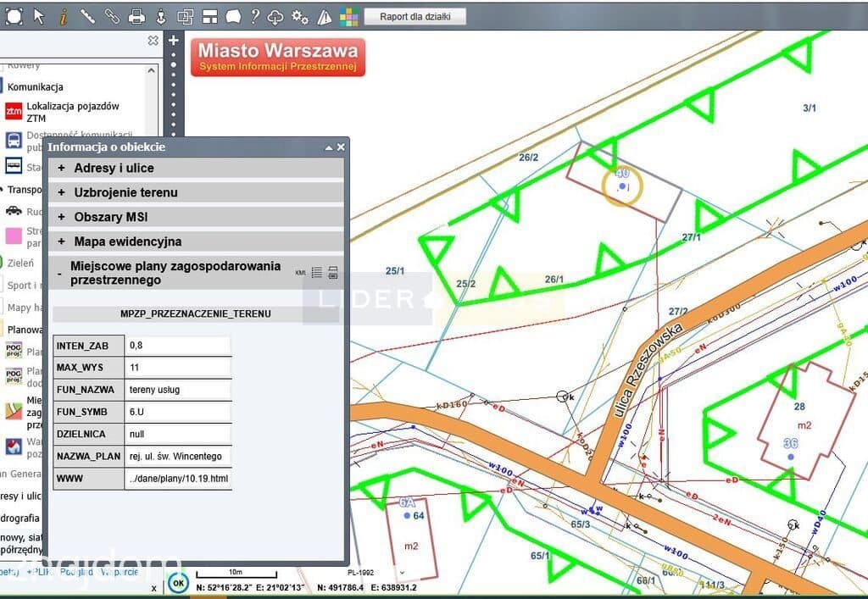Zoom in with the plus button
Screen dimensions: 868x599
pos(173,40)
